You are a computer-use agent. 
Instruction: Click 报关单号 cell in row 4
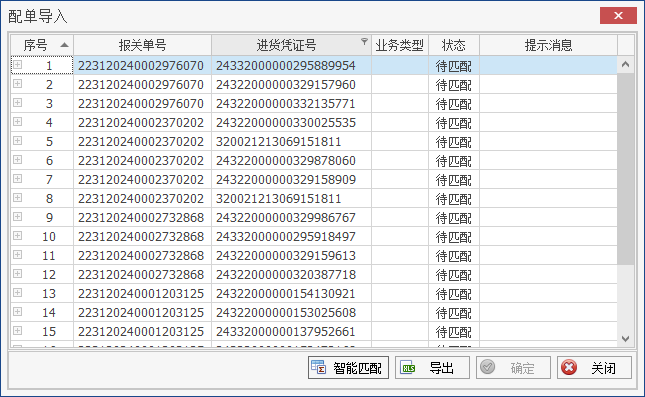click(x=142, y=123)
